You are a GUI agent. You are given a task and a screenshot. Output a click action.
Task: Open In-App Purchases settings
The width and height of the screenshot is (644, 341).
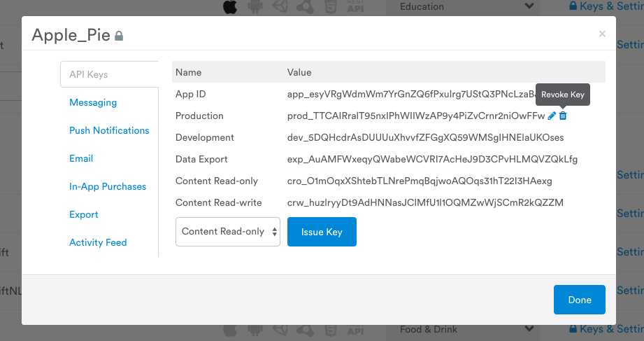[x=108, y=186]
